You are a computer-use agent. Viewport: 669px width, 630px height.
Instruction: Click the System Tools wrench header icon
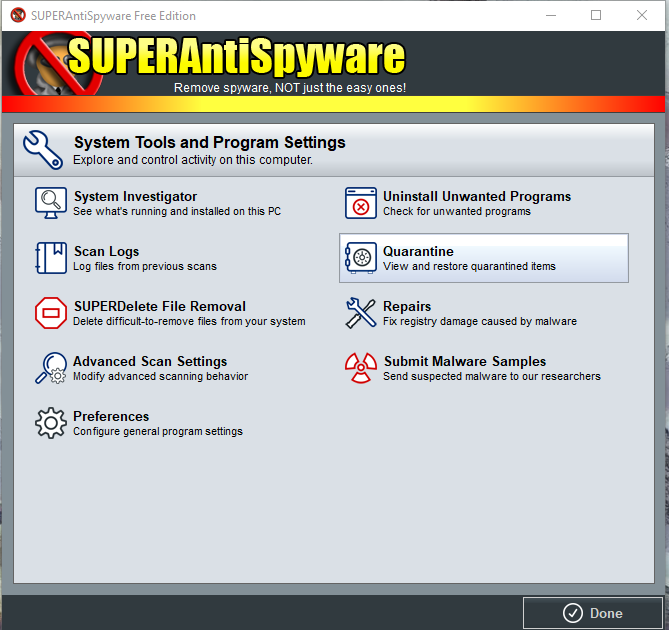tap(43, 150)
